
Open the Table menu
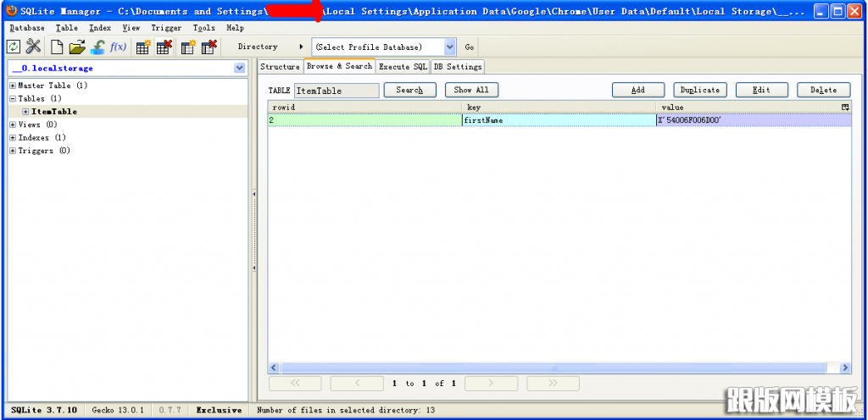pyautogui.click(x=66, y=28)
